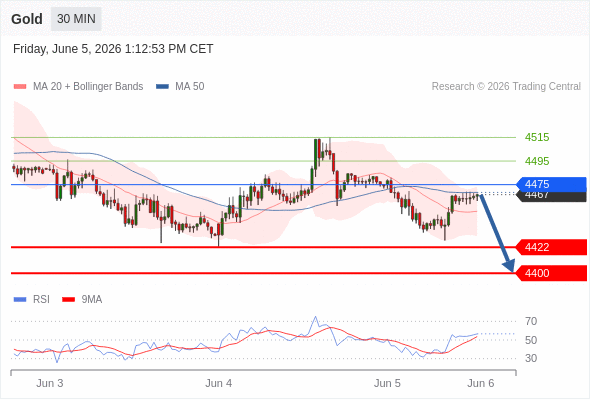
Task: Click the Jun 3 date axis label
Action: pyautogui.click(x=50, y=383)
